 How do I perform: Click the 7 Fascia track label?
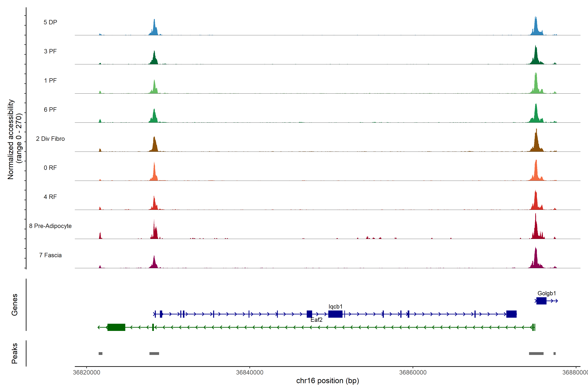click(50, 255)
